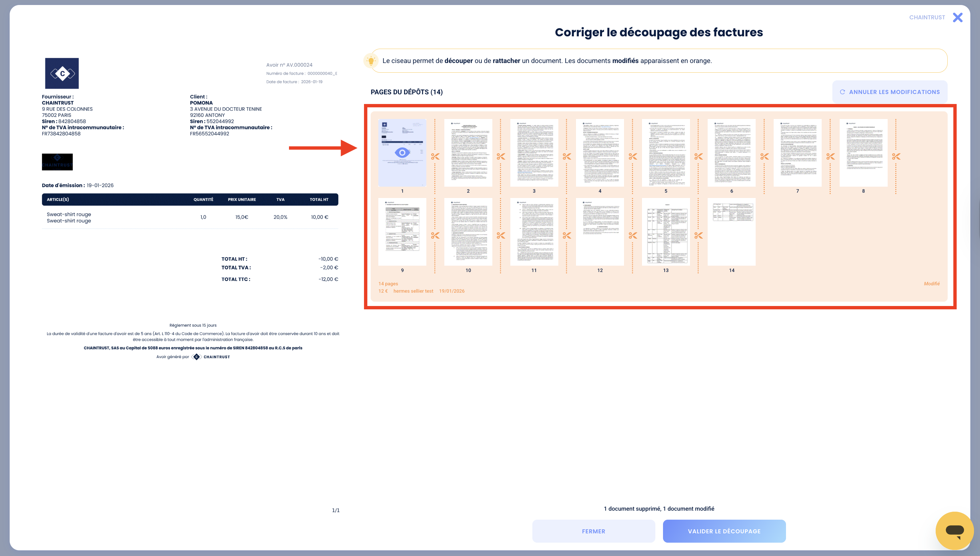Click the '19/01/2026' document date

(x=452, y=291)
